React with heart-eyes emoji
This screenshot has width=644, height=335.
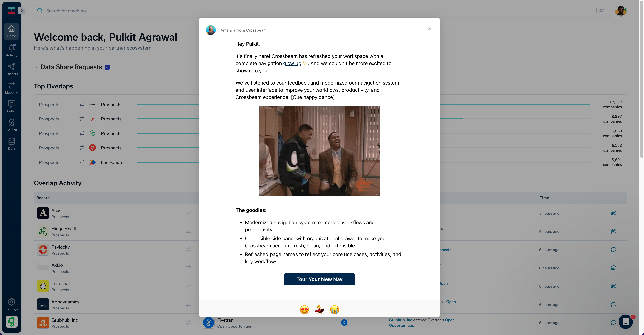[x=304, y=310]
